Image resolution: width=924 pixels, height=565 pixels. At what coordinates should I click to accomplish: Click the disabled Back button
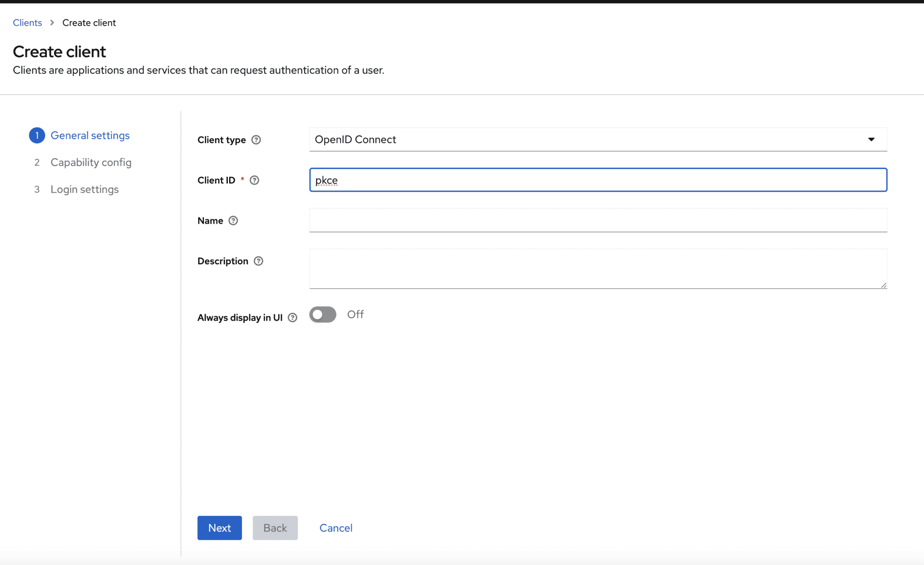275,528
